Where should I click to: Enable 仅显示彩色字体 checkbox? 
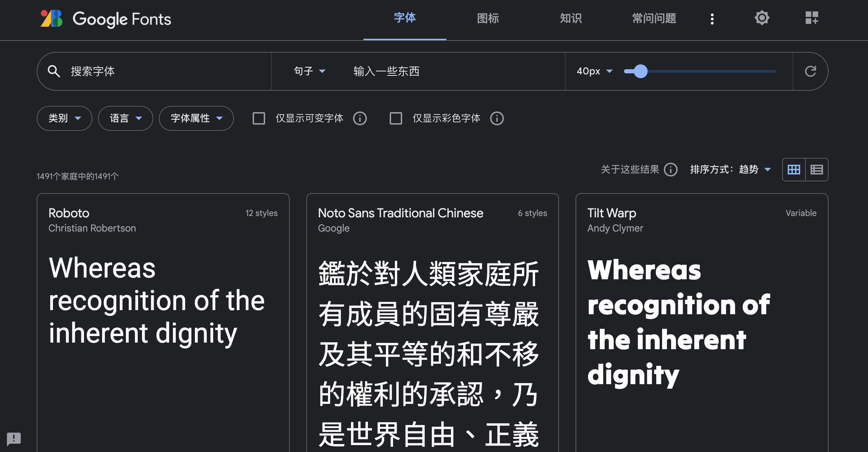click(396, 118)
